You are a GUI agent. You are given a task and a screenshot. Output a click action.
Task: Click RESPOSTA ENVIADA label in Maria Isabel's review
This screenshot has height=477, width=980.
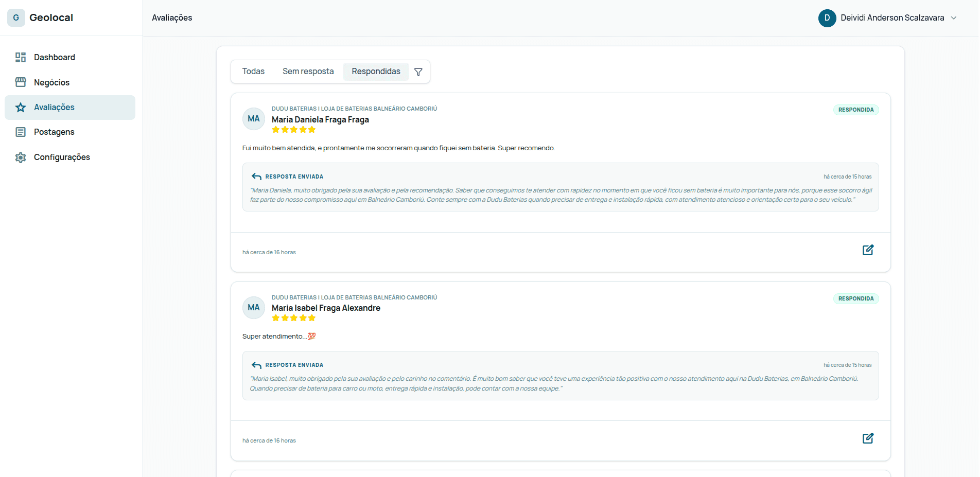[x=294, y=365]
